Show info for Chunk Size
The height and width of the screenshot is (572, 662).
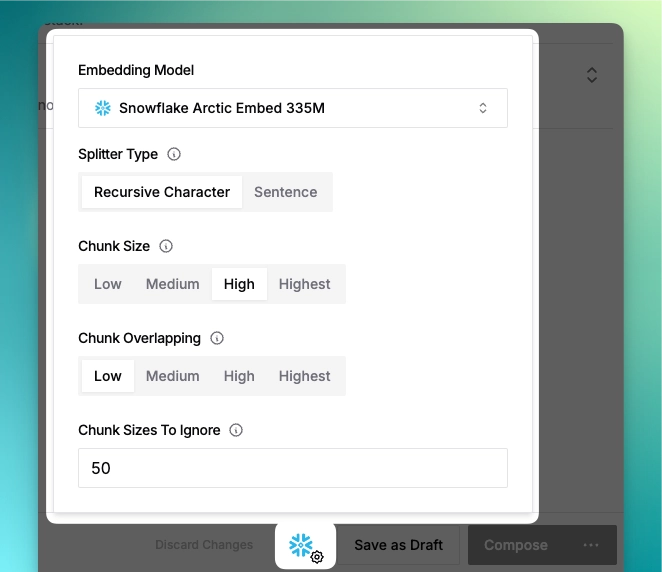166,246
